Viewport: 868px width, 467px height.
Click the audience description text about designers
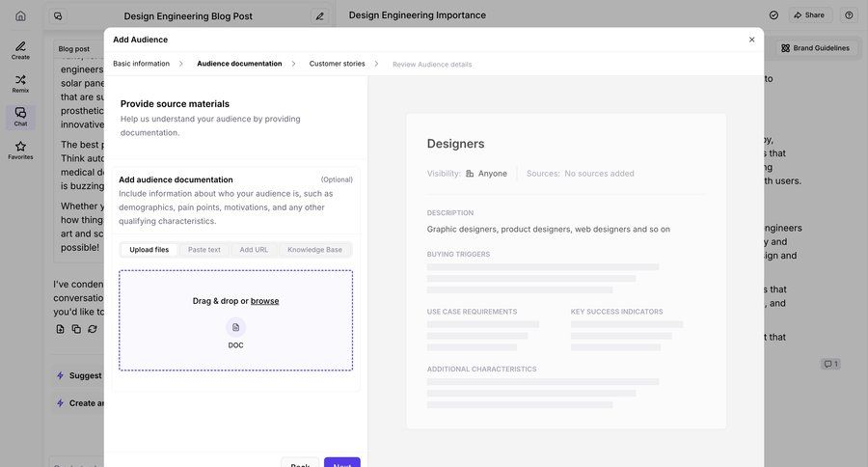(x=549, y=229)
